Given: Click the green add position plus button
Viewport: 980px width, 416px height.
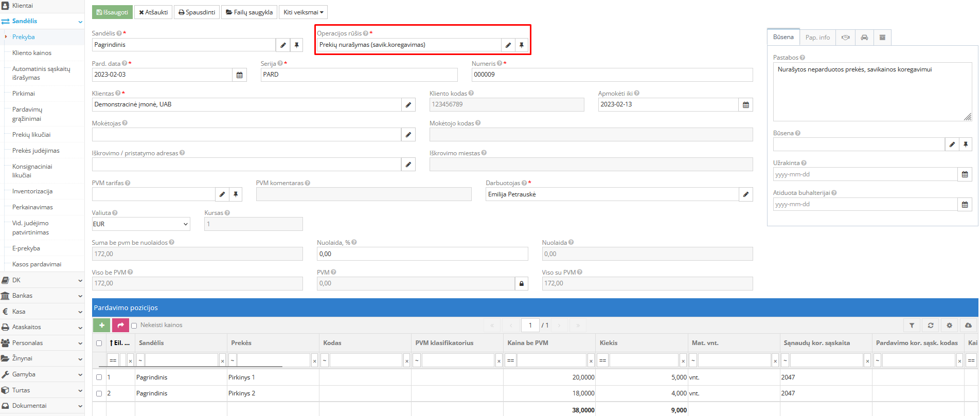Looking at the screenshot, I should pos(101,325).
